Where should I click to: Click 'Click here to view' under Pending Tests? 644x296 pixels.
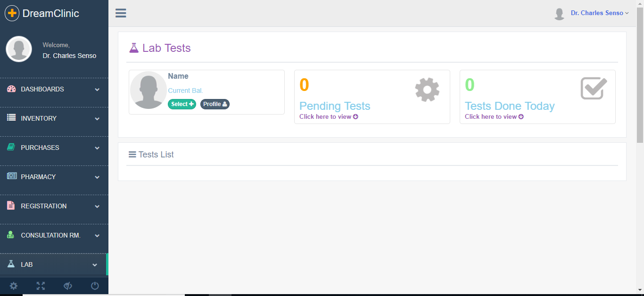click(x=329, y=117)
